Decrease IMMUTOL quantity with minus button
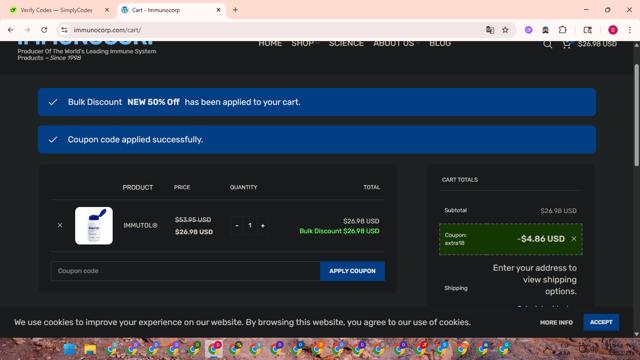This screenshot has width=640, height=360. (237, 225)
